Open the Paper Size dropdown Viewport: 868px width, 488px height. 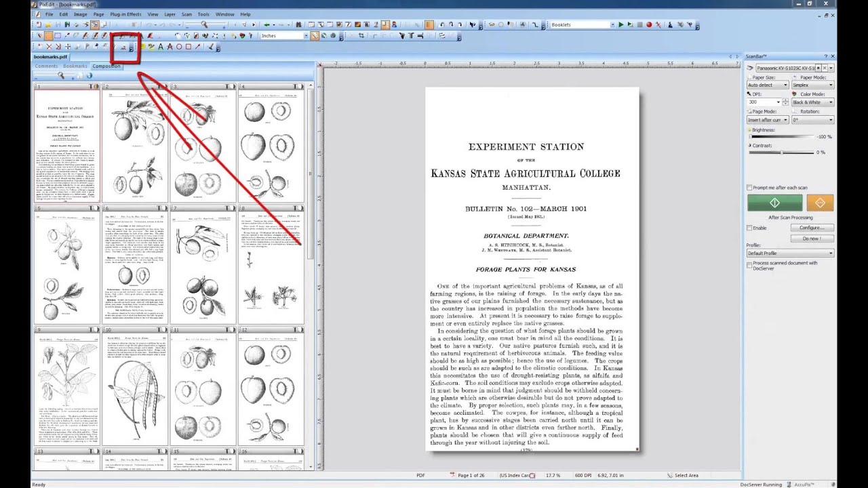[768, 85]
